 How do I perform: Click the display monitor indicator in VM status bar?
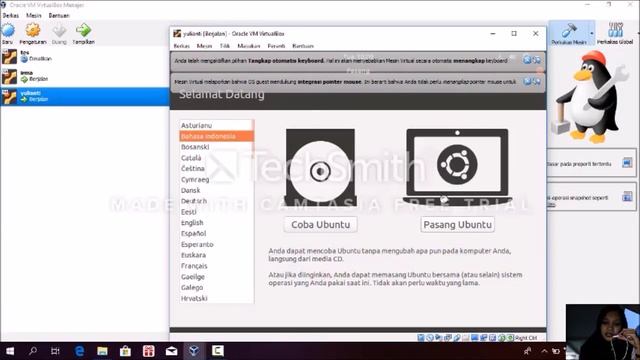tap(474, 338)
